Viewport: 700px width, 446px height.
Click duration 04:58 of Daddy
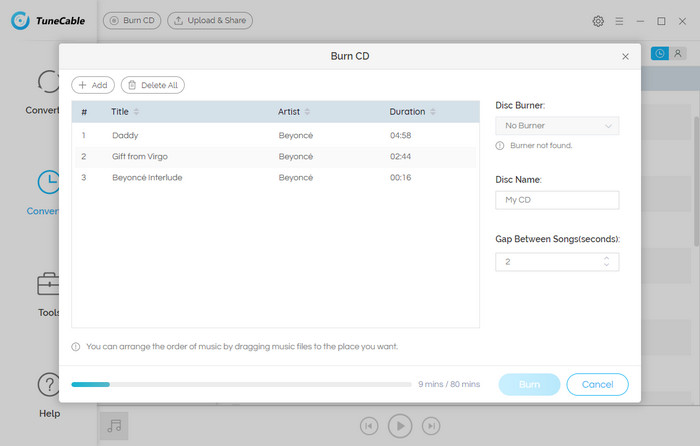pyautogui.click(x=400, y=135)
